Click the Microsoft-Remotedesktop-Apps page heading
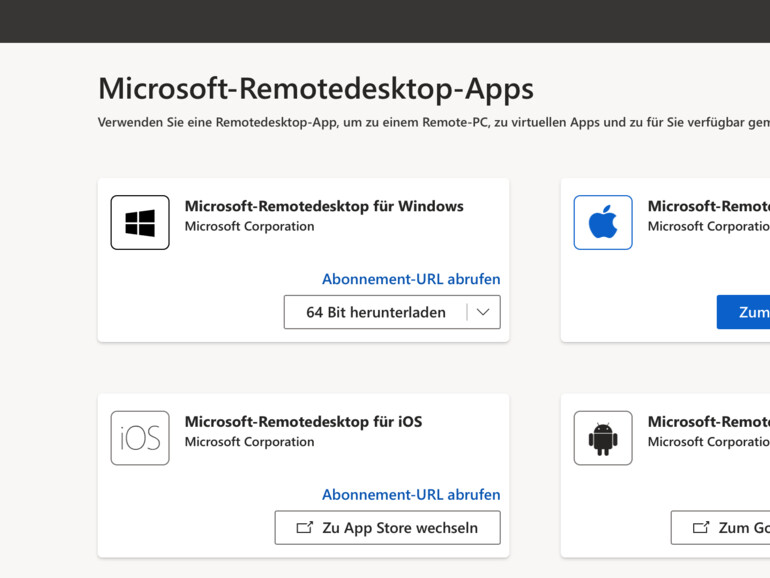Image resolution: width=770 pixels, height=578 pixels. (x=316, y=89)
